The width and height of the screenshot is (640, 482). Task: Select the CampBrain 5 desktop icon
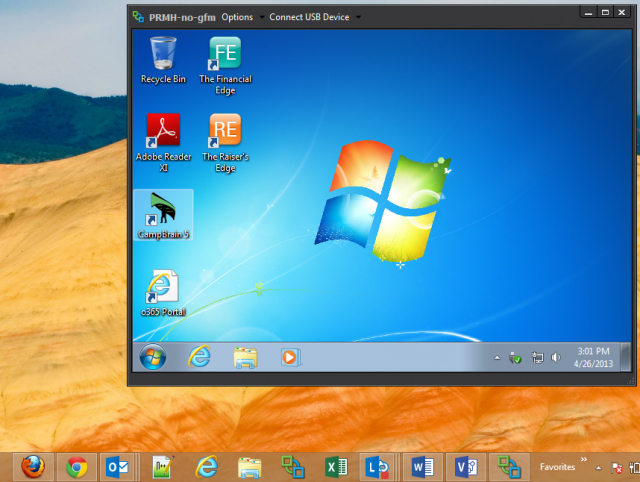click(x=163, y=215)
